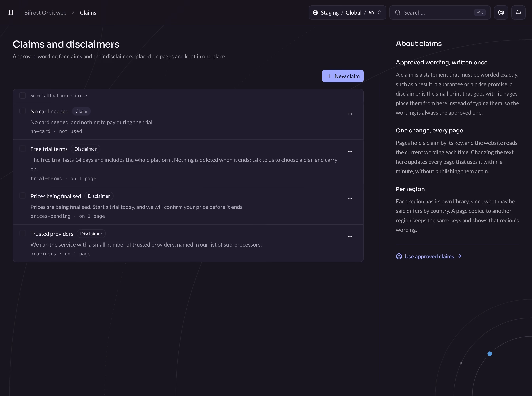Click the prices-pending · on 1 page text
This screenshot has height=396, width=532.
[67, 216]
